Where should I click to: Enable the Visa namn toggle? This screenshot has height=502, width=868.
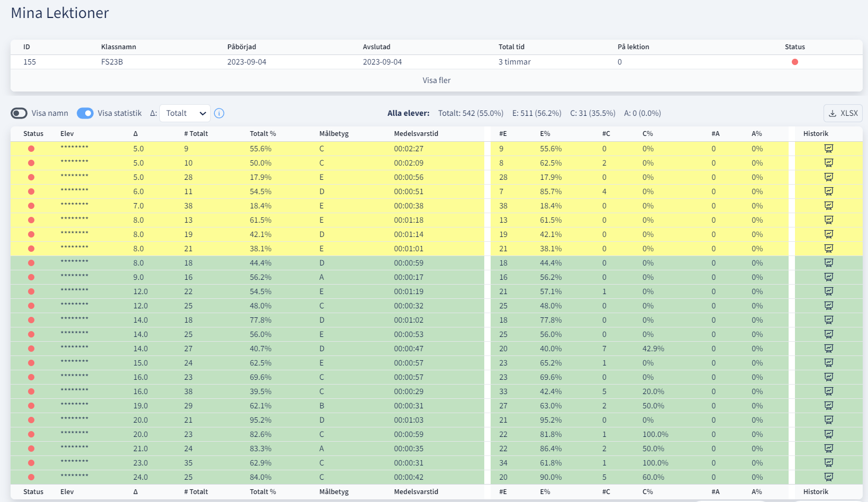coord(19,113)
